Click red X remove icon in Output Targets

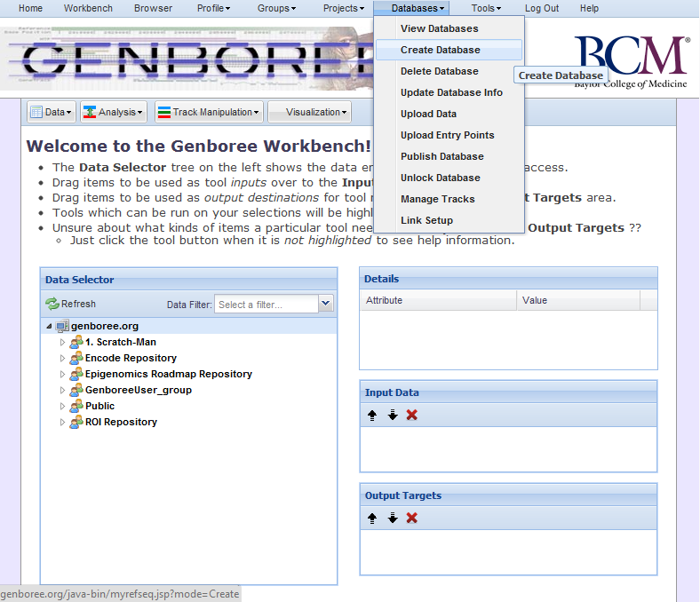pos(412,519)
